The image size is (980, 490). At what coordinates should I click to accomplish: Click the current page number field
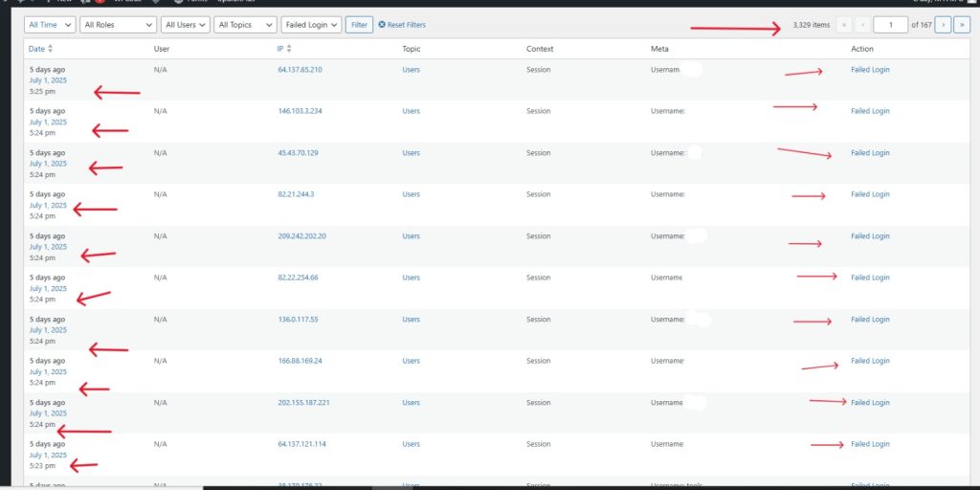(890, 25)
